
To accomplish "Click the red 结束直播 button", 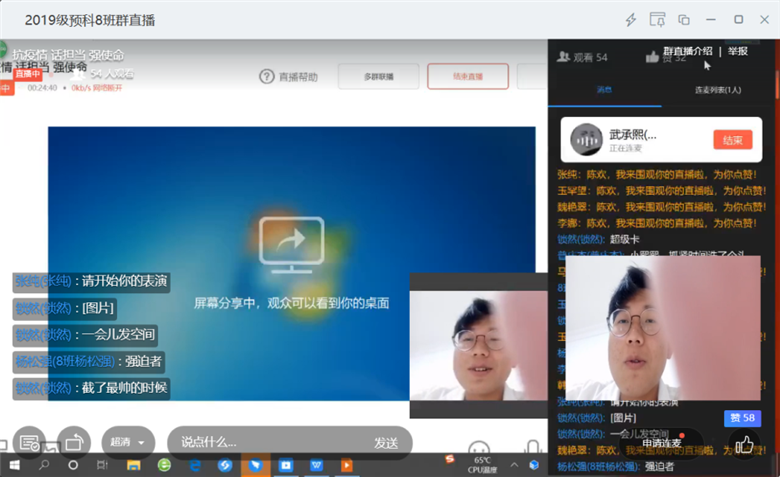I will click(x=468, y=77).
